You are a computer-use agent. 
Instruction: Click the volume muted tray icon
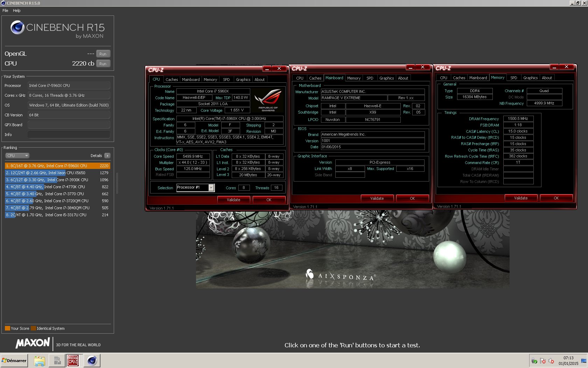coord(551,361)
